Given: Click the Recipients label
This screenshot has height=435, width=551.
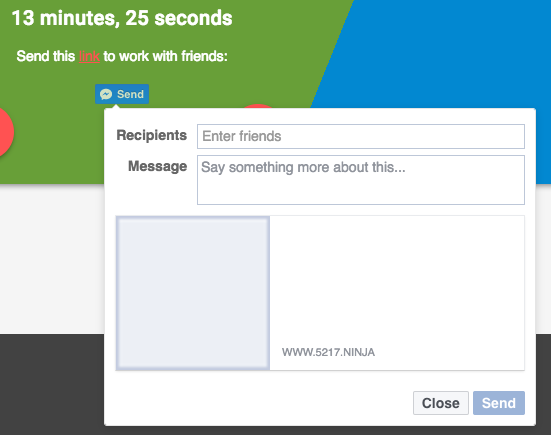Looking at the screenshot, I should pyautogui.click(x=151, y=135).
